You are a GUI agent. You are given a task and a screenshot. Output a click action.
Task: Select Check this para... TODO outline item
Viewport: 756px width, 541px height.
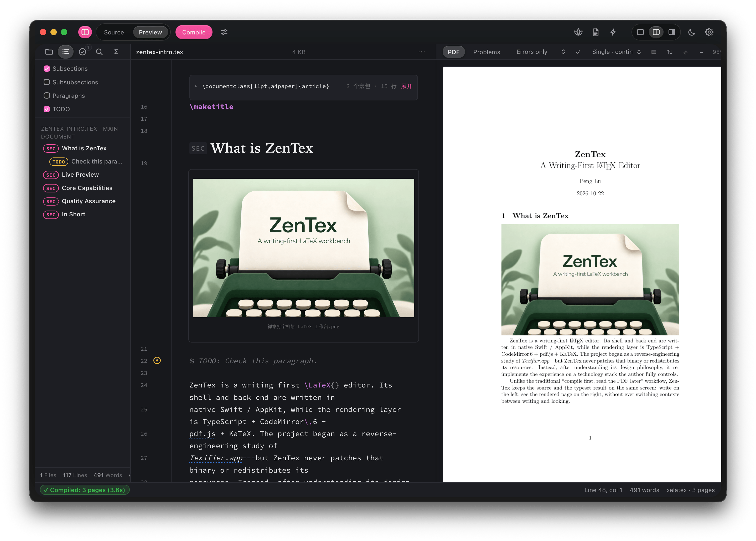point(86,161)
